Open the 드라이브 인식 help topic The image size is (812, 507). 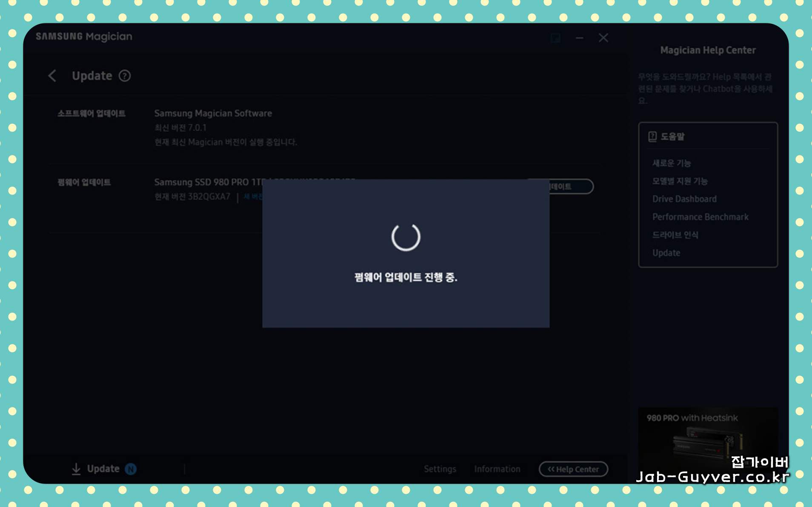coord(675,235)
